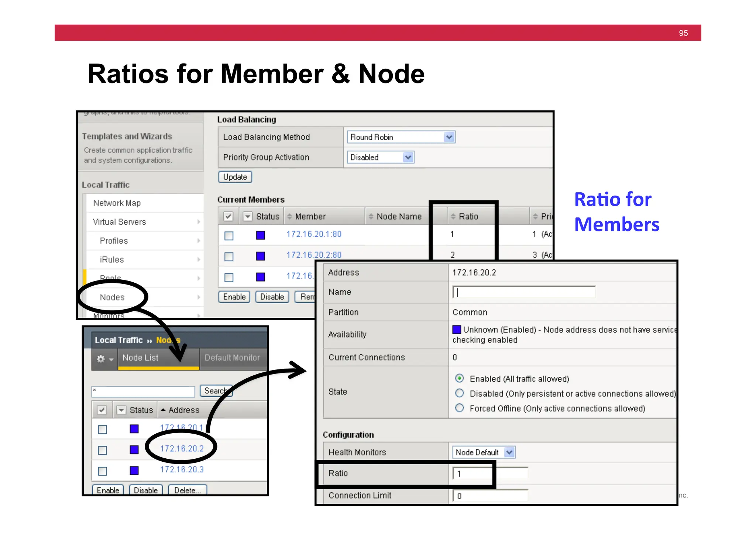The image size is (756, 534).
Task: Open node link 172.16.20.3
Action: (182, 469)
